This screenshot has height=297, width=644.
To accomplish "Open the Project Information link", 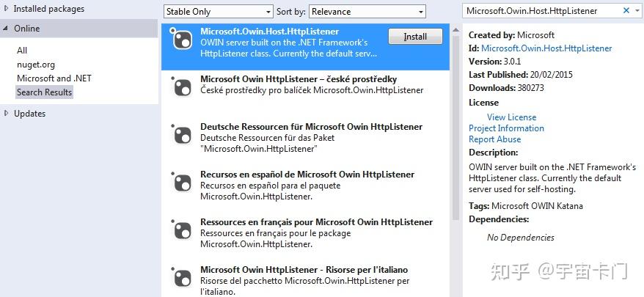I will click(506, 128).
